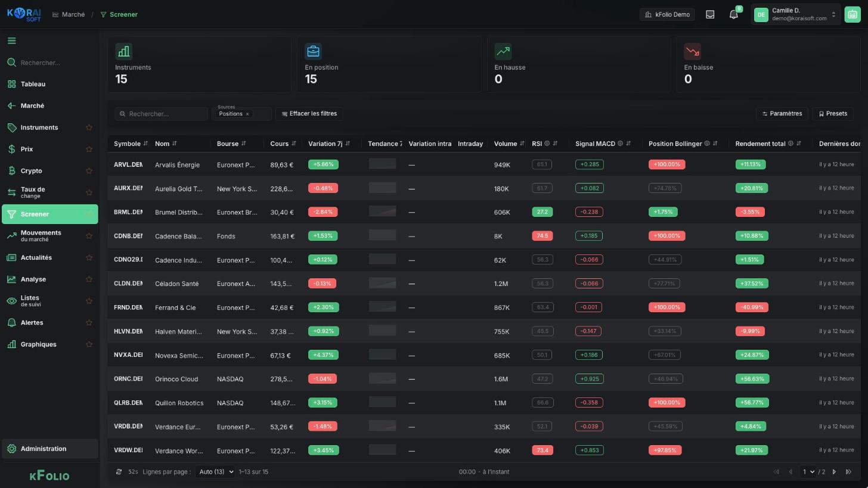Toggle favorite star for Alertes
Screen dimensions: 868x488
[89, 323]
